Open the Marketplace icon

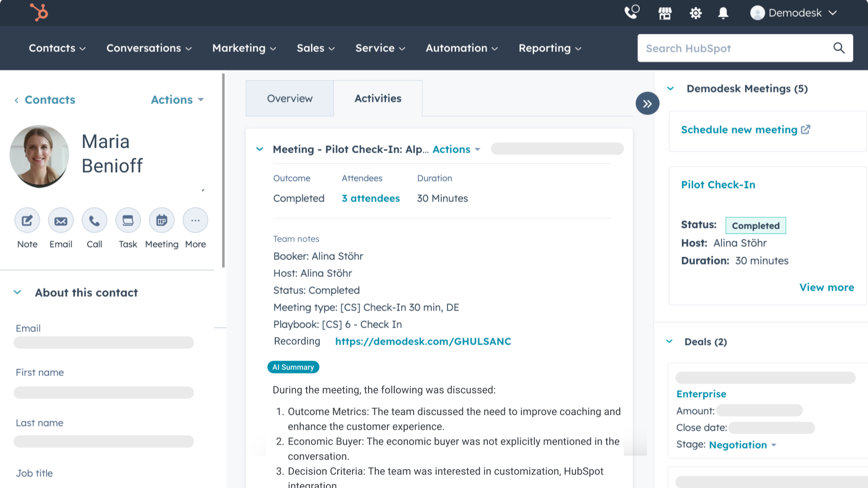pos(665,13)
